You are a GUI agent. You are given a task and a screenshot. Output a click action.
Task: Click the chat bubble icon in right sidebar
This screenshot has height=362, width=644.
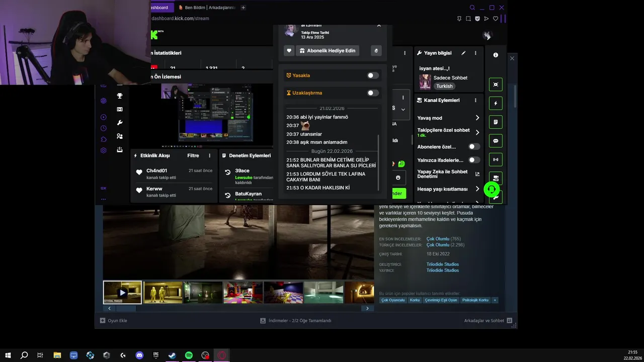(x=496, y=141)
